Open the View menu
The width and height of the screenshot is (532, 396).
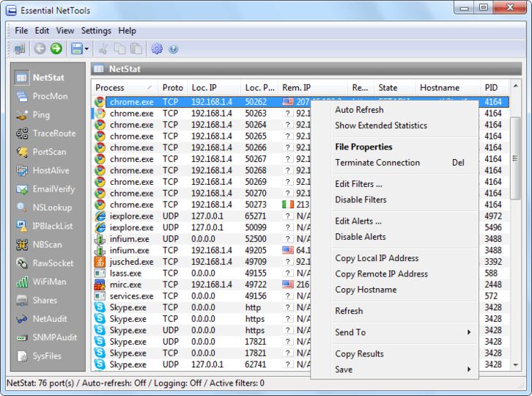tap(65, 31)
